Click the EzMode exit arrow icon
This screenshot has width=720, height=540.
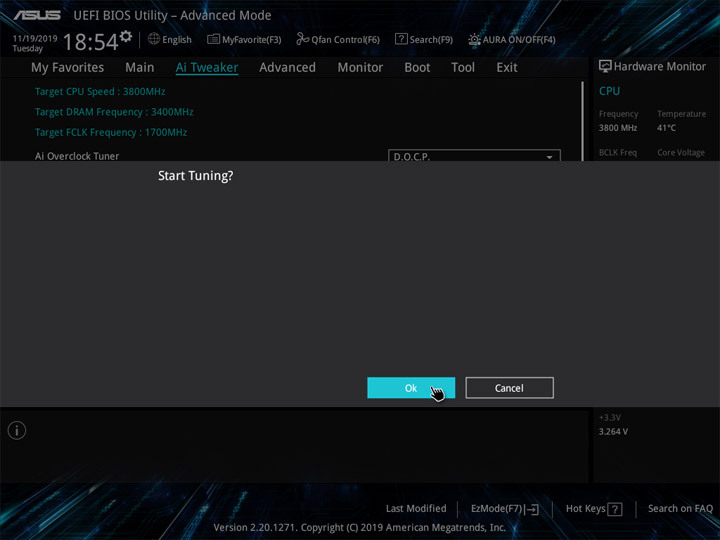[x=531, y=509]
